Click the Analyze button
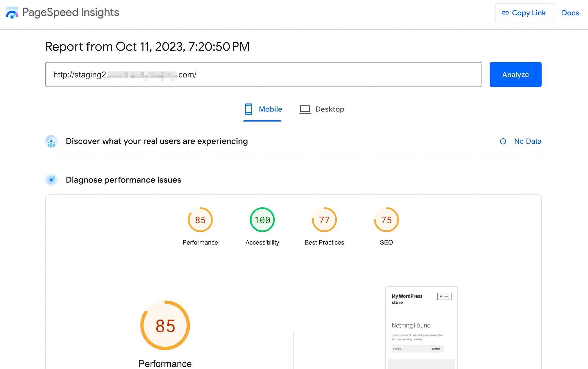The height and width of the screenshot is (369, 588). (515, 74)
